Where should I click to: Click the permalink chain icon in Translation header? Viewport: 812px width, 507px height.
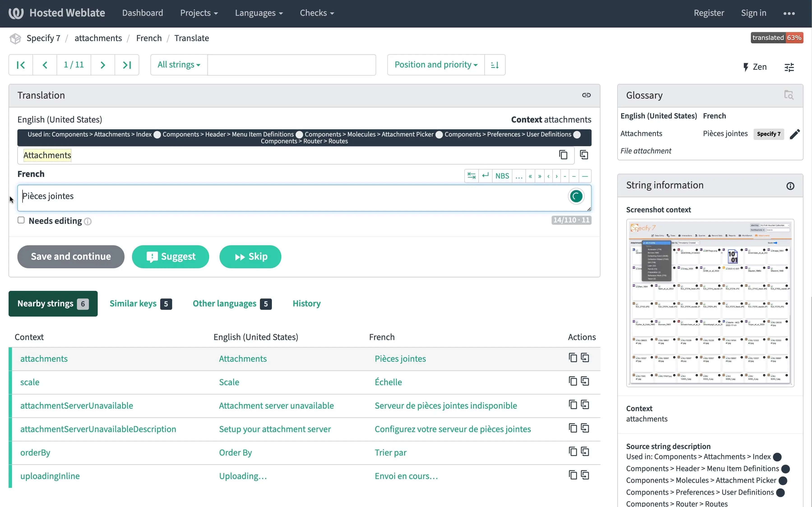(586, 95)
